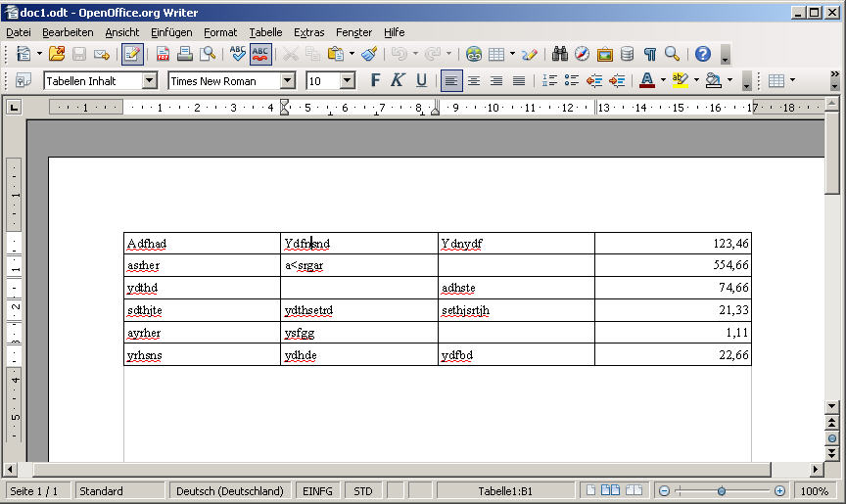
Task: Toggle Bold formatting
Action: (375, 80)
